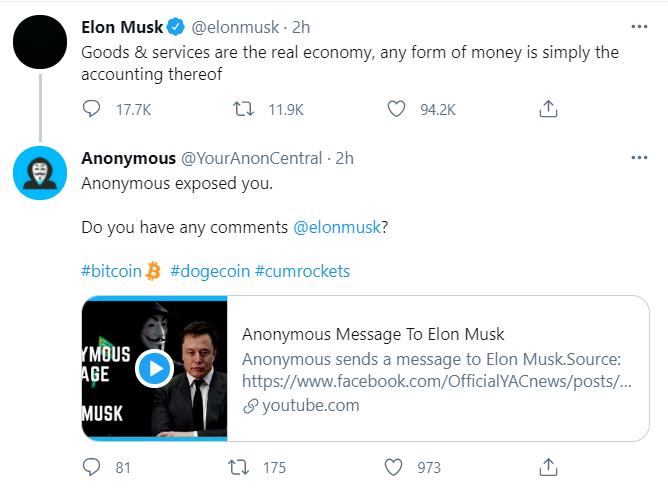Open the Anonymous profile avatar
Image resolution: width=668 pixels, height=491 pixels.
39,172
